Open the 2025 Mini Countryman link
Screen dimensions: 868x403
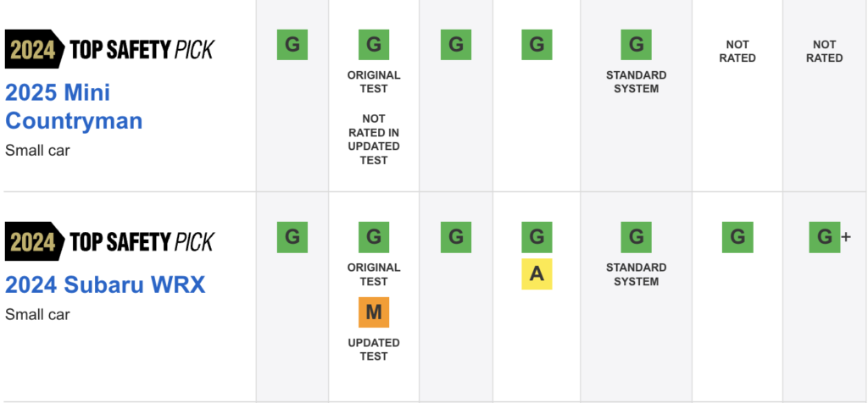[x=74, y=107]
